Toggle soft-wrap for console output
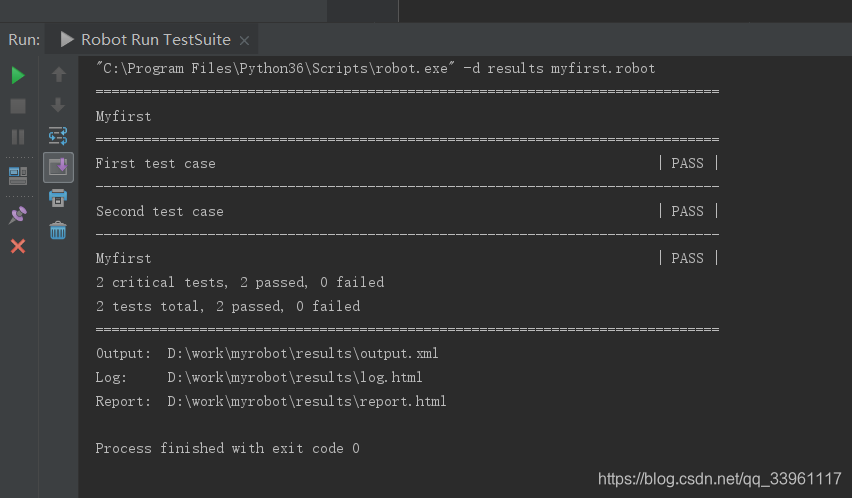The width and height of the screenshot is (852, 498). tap(58, 136)
